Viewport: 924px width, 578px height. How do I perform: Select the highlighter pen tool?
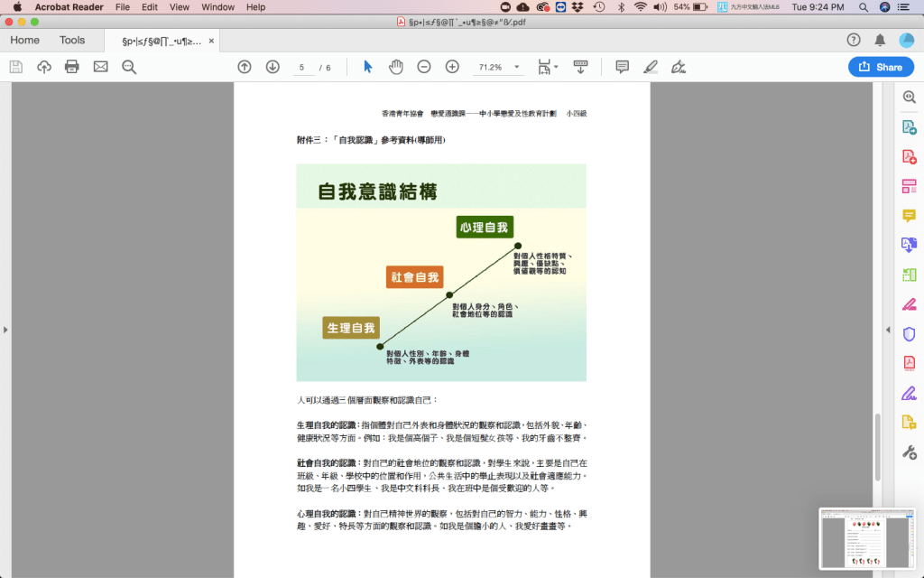[x=651, y=67]
